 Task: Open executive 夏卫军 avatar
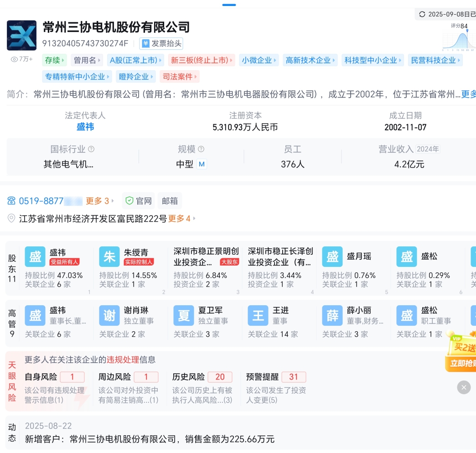[184, 315]
